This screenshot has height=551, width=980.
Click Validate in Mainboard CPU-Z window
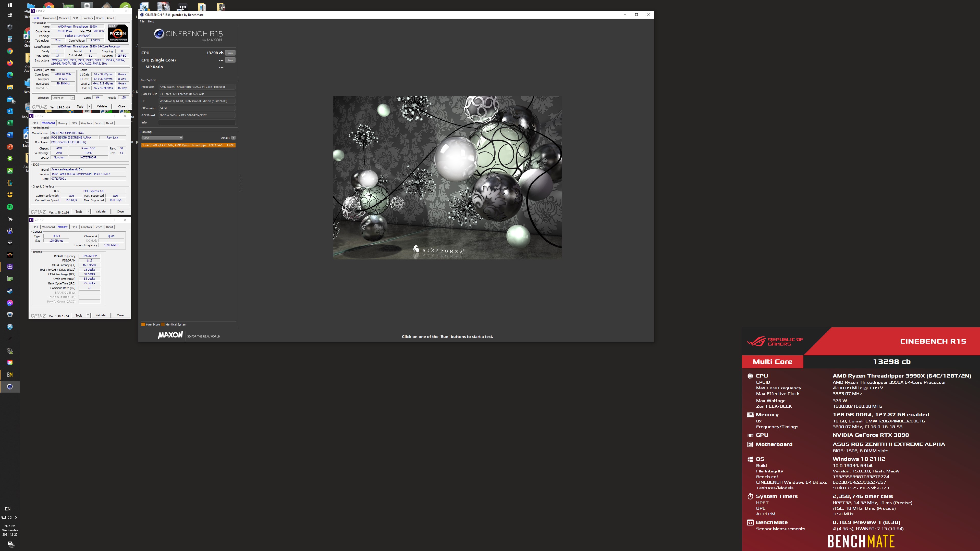(x=101, y=211)
